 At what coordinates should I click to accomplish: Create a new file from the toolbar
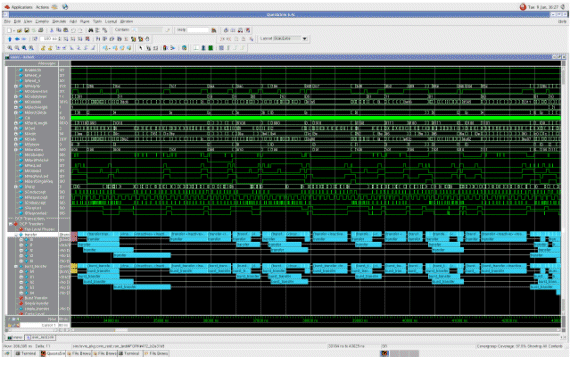(x=10, y=30)
